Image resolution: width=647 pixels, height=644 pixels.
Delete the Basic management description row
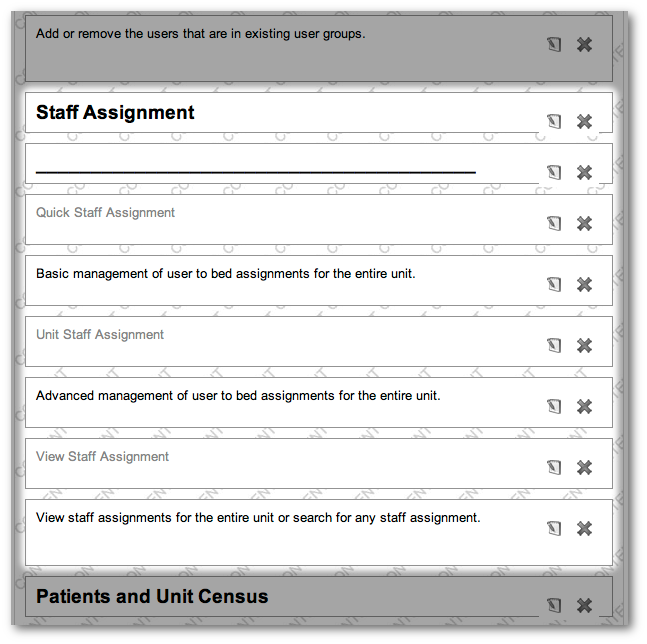[x=585, y=284]
